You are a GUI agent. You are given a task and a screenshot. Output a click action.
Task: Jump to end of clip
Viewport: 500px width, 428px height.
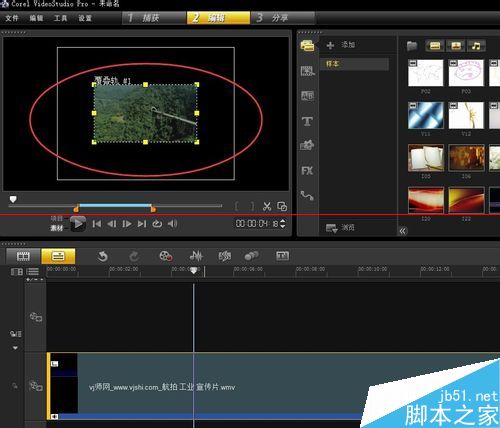point(142,224)
